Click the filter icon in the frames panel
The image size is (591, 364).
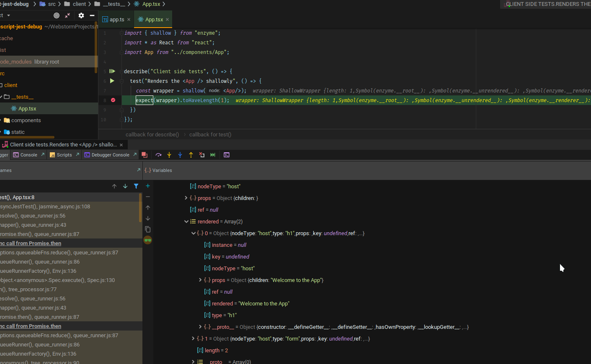(x=136, y=186)
